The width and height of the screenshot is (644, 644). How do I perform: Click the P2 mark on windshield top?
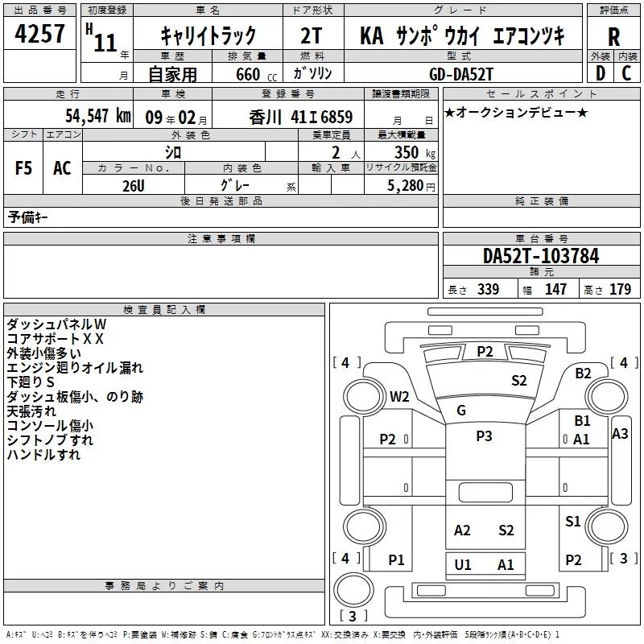click(485, 352)
